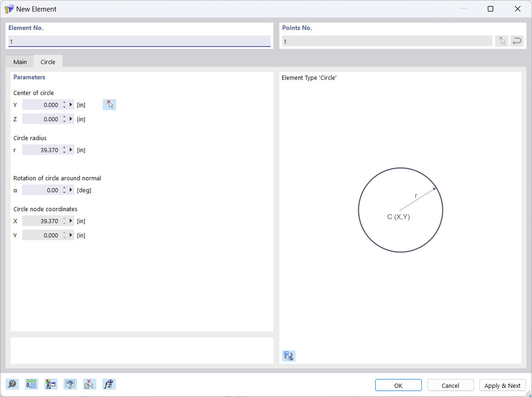Click the pick center point in graphic icon

(x=109, y=104)
